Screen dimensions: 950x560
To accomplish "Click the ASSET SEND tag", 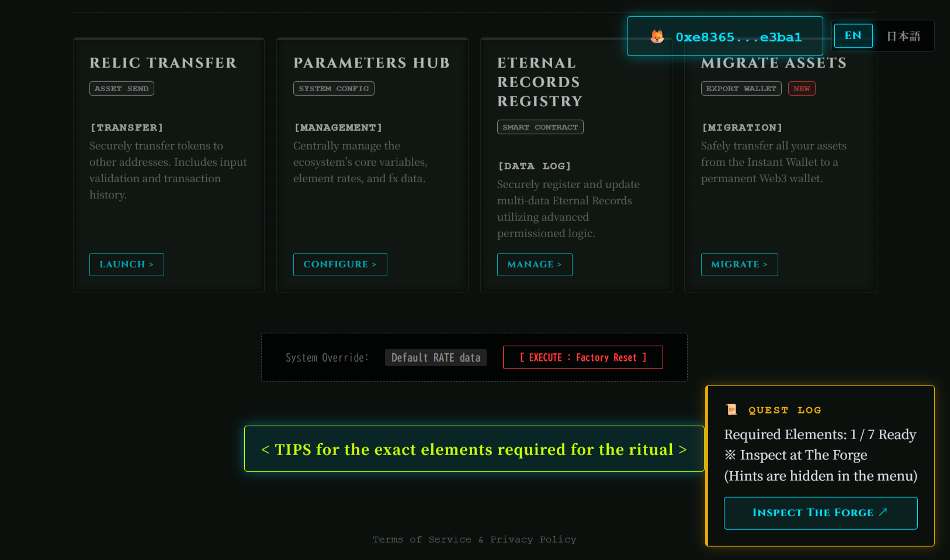I will pyautogui.click(x=122, y=88).
